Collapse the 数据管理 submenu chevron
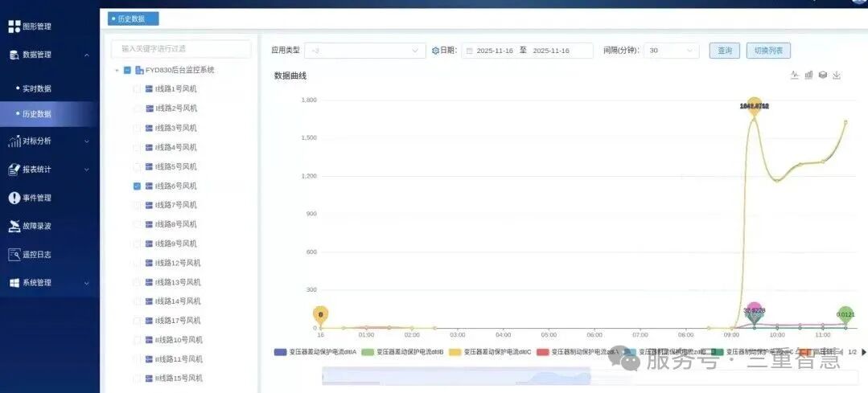 87,55
